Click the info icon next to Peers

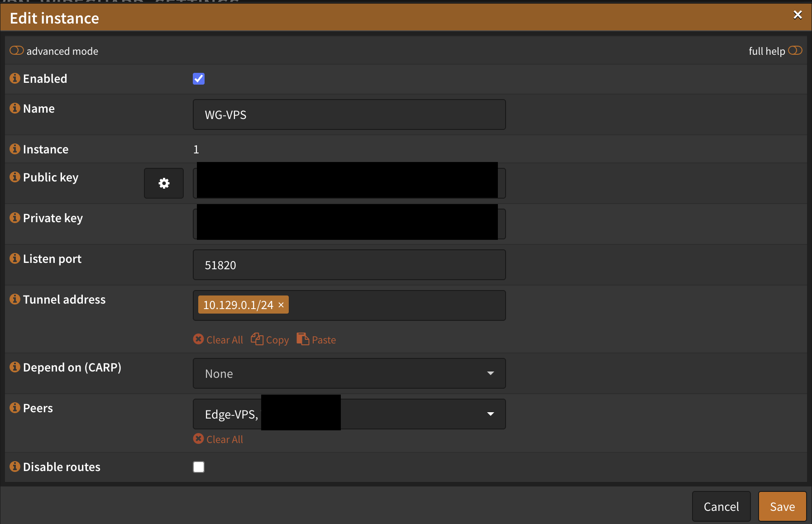tap(15, 408)
